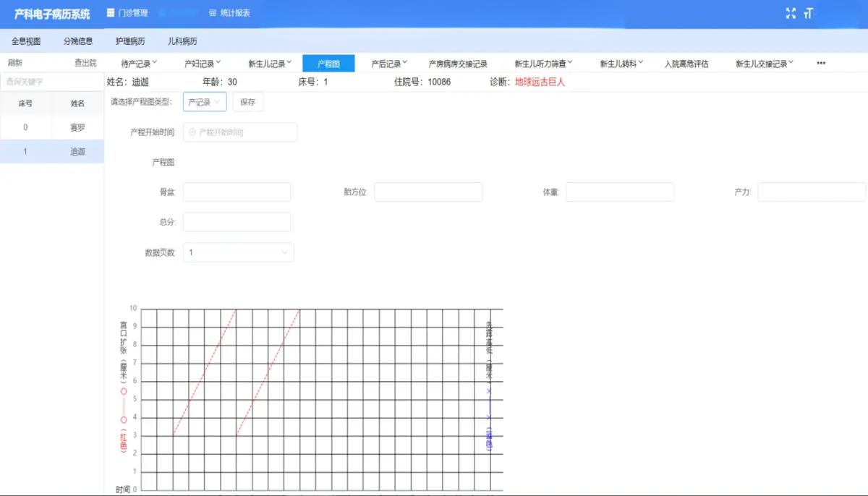This screenshot has width=868, height=496.
Task: Click the 体重 input field
Action: (620, 192)
